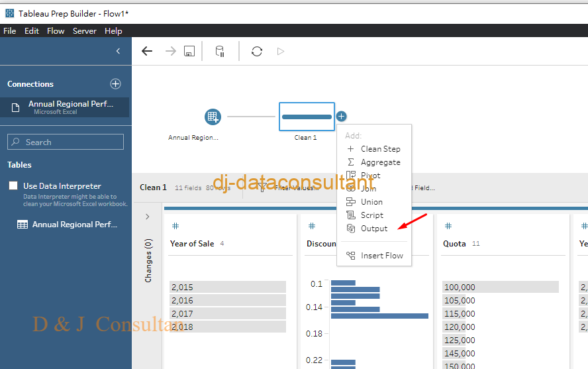Enable the Use Data Interpreter checkbox
The image size is (588, 369).
tap(13, 186)
